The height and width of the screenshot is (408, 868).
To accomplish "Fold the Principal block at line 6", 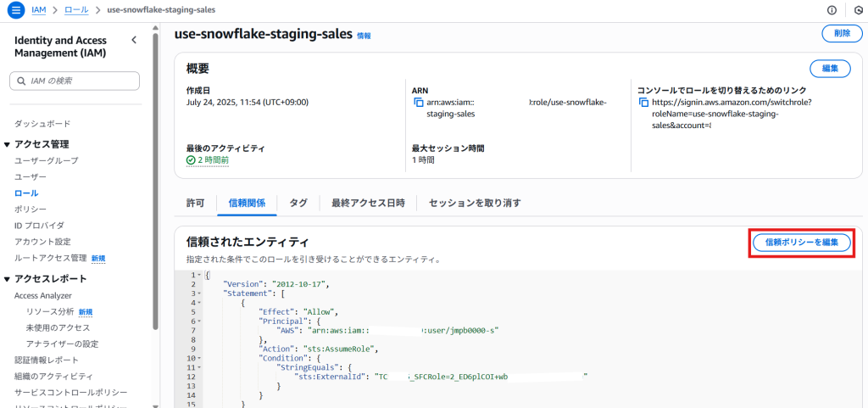I will [x=199, y=321].
